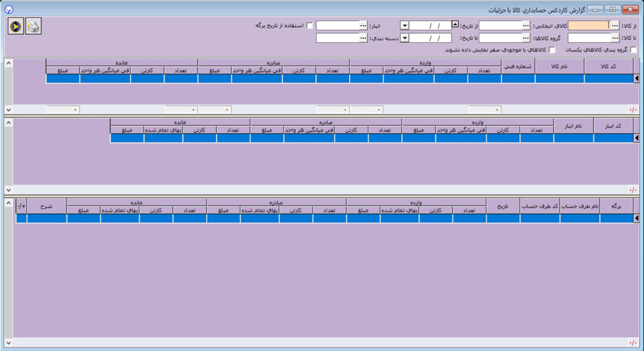The image size is (644, 351).
Task: Click 'کد کالا' column header in top grid
Action: [x=608, y=66]
